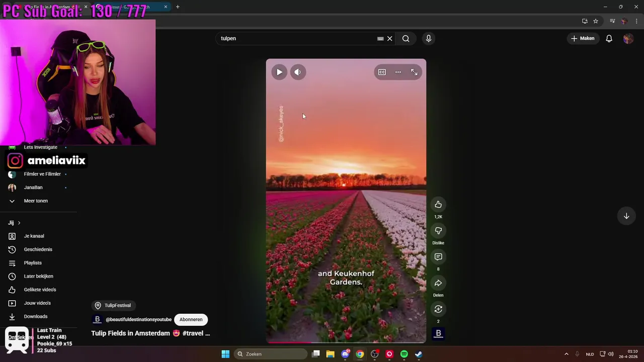Start voice search with microphone

point(429,38)
